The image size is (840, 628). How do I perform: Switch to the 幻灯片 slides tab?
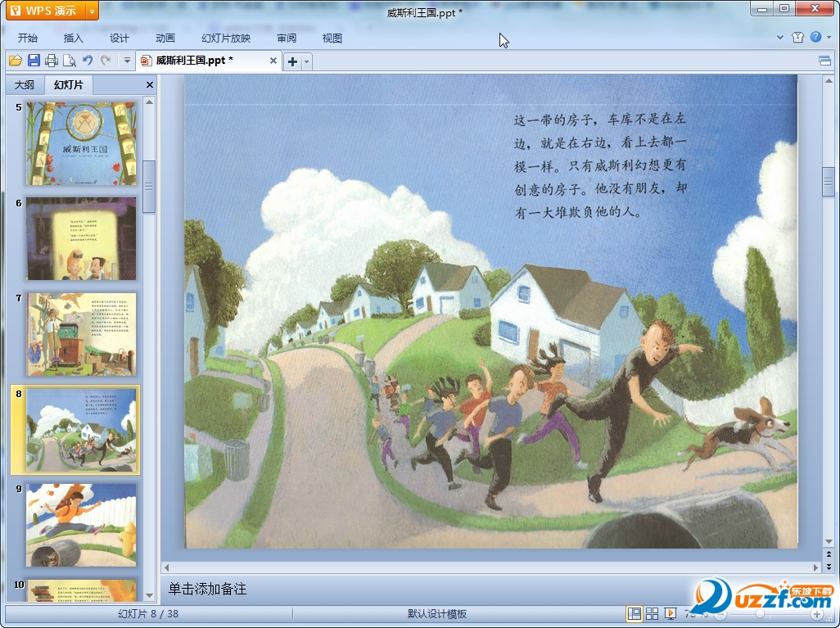[69, 84]
